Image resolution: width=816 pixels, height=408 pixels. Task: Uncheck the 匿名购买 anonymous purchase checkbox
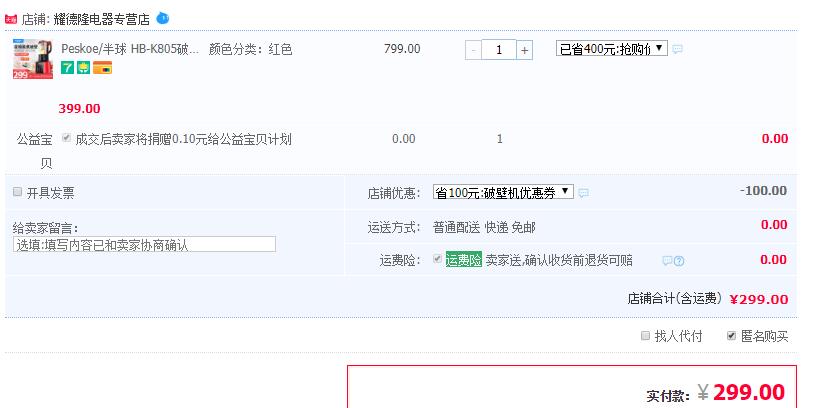click(731, 336)
